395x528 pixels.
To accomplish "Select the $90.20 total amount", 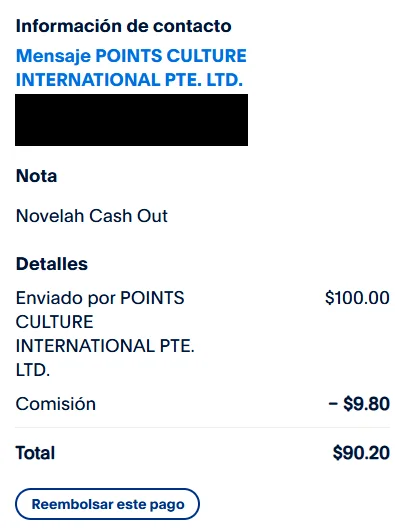I will (361, 453).
